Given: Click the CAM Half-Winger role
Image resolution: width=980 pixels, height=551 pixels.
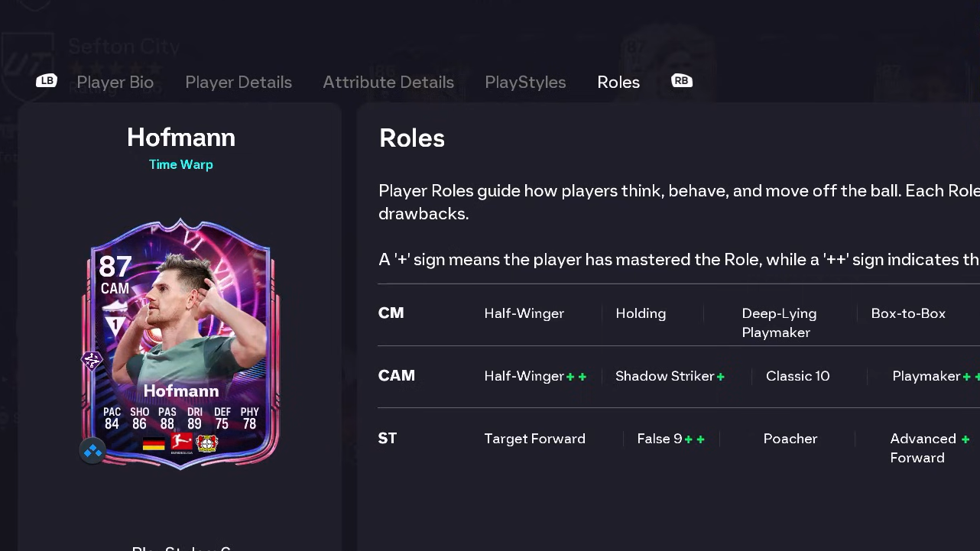Looking at the screenshot, I should coord(524,376).
